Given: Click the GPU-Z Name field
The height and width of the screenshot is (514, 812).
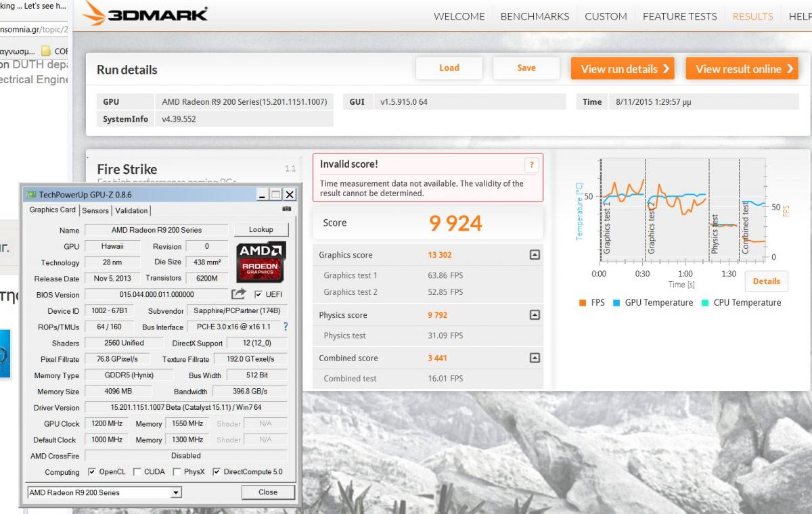Looking at the screenshot, I should 156,230.
